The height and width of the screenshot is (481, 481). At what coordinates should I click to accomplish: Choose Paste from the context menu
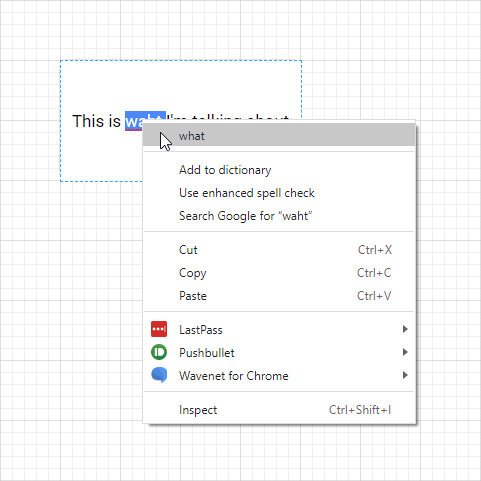279,296
